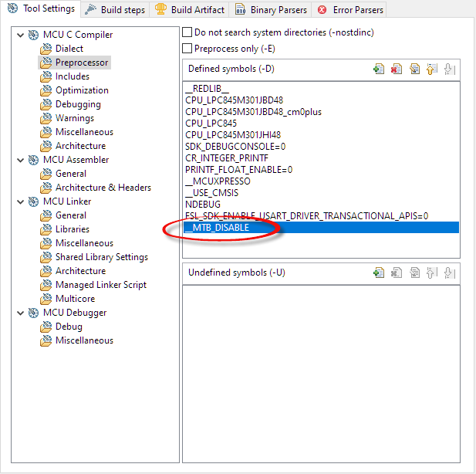Toggle Preprocess only (-E) checkbox
476x474 pixels.
(x=187, y=49)
